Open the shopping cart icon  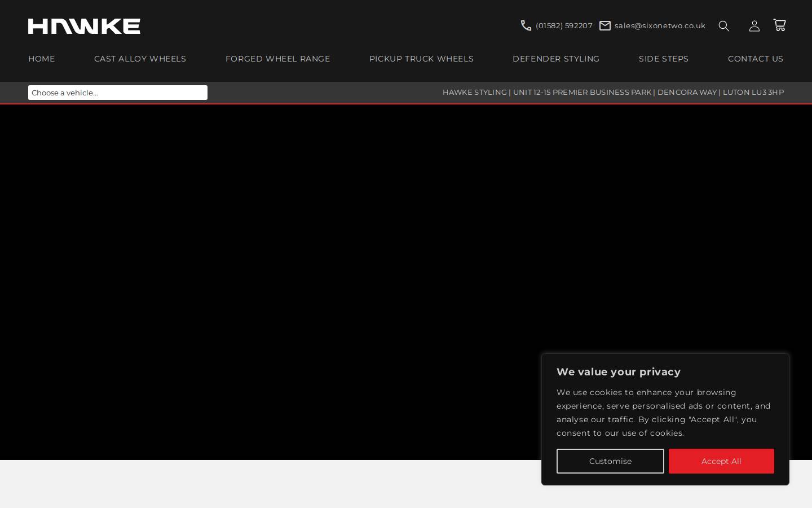780,25
